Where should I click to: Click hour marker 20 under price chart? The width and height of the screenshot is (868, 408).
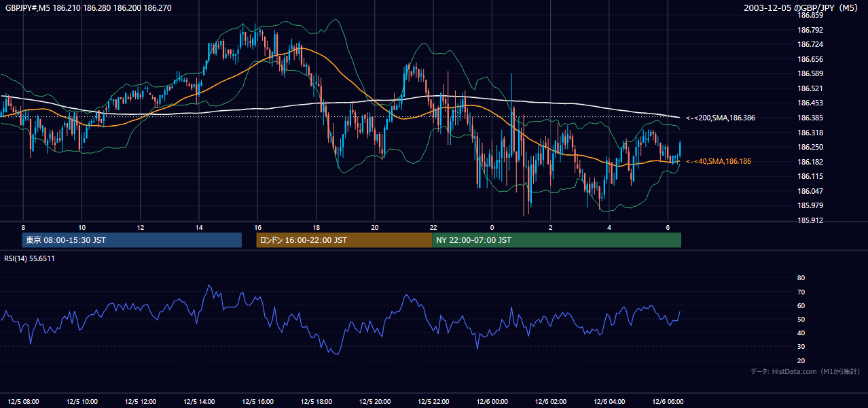point(375,227)
